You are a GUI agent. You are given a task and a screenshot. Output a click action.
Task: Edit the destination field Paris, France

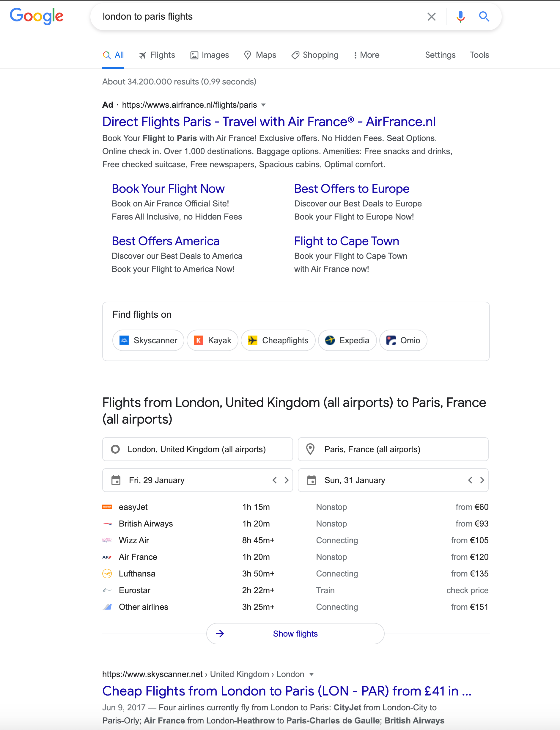pos(393,449)
